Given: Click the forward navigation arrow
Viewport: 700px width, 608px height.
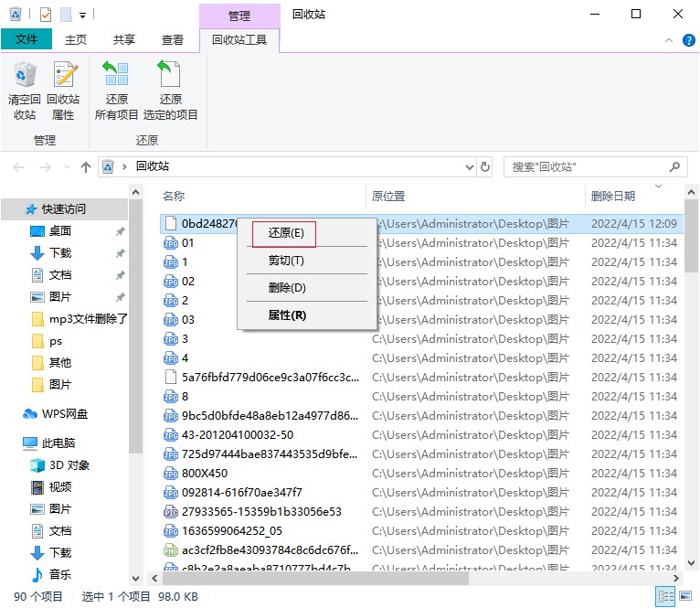Looking at the screenshot, I should tap(46, 167).
